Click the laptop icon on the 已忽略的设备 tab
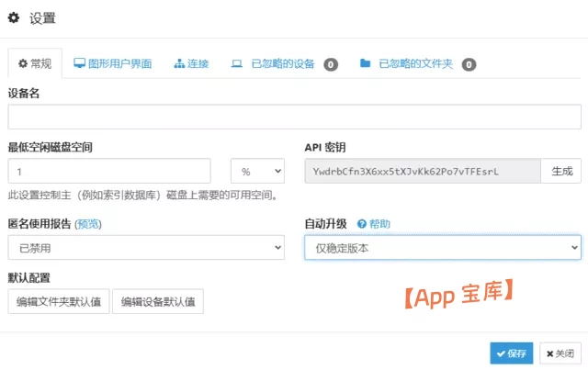The width and height of the screenshot is (588, 370). click(x=236, y=64)
